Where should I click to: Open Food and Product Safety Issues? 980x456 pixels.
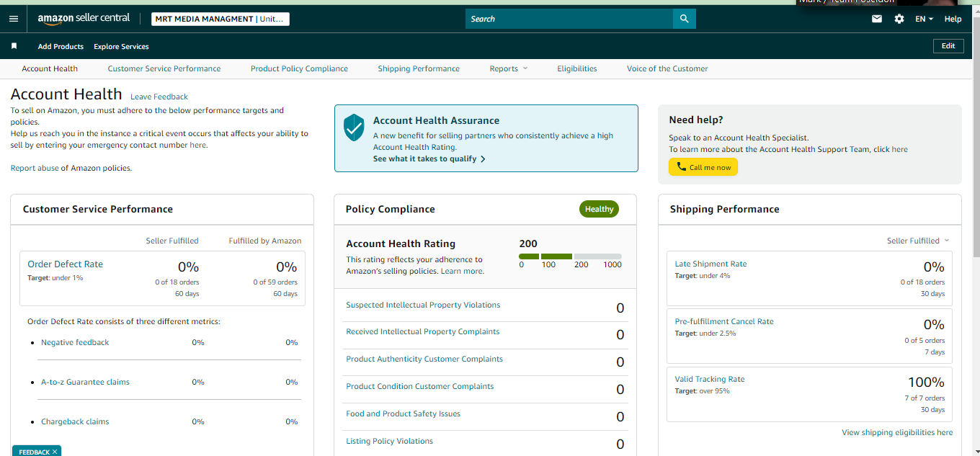(403, 413)
